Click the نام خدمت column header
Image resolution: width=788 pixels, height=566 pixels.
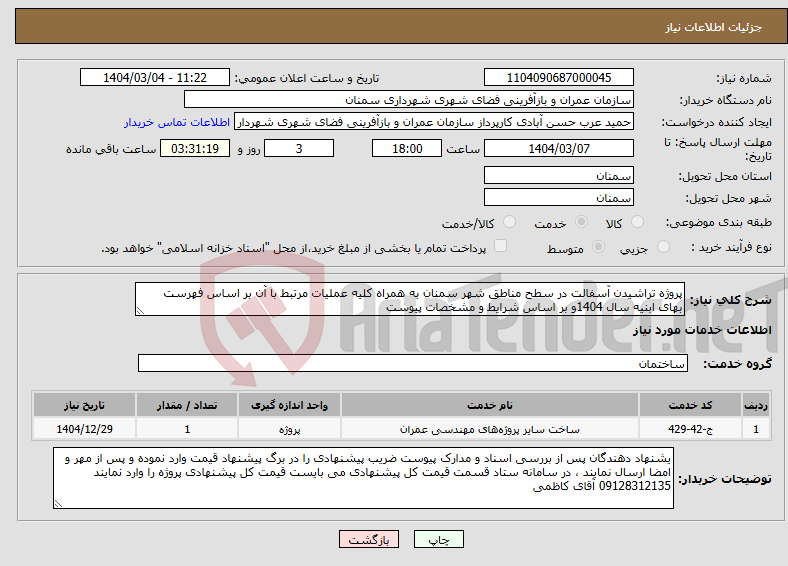(489, 405)
